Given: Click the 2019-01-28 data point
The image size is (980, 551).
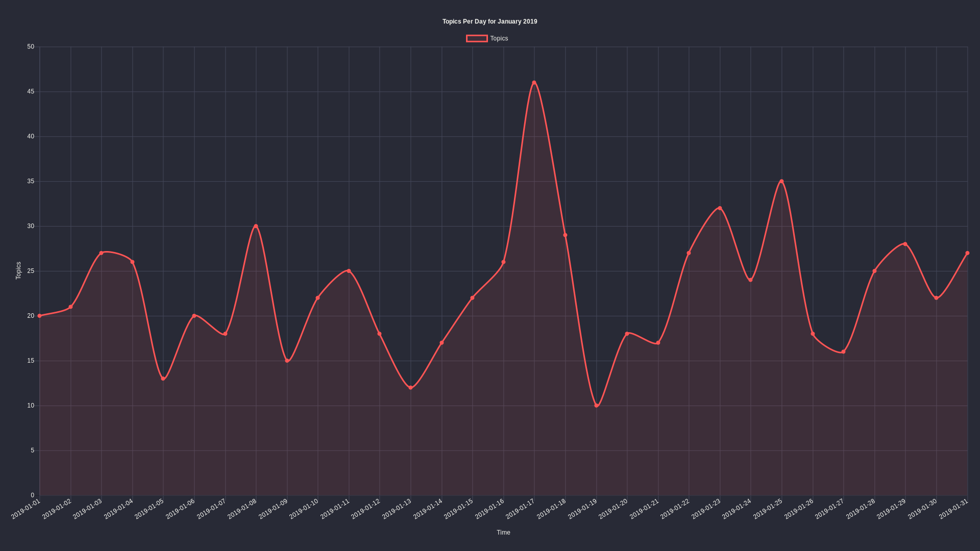Looking at the screenshot, I should coord(875,271).
